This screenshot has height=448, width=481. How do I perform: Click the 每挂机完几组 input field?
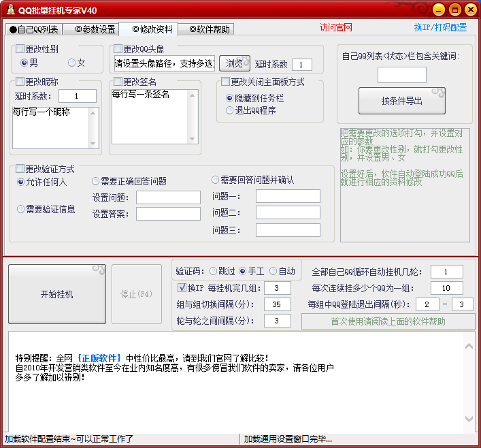coord(278,288)
